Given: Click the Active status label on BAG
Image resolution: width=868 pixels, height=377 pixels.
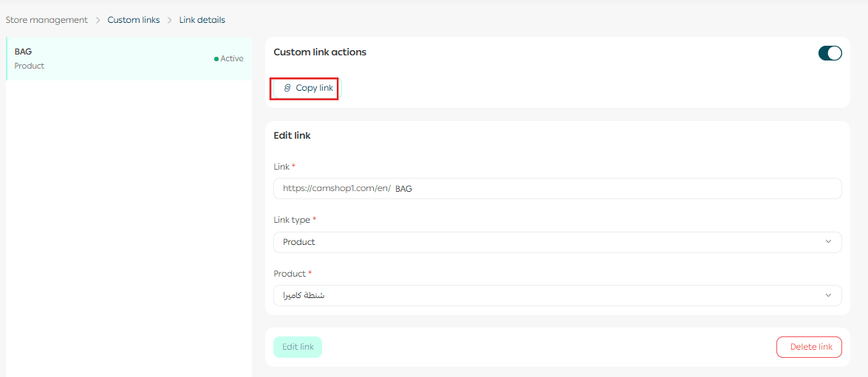Looking at the screenshot, I should coord(232,59).
